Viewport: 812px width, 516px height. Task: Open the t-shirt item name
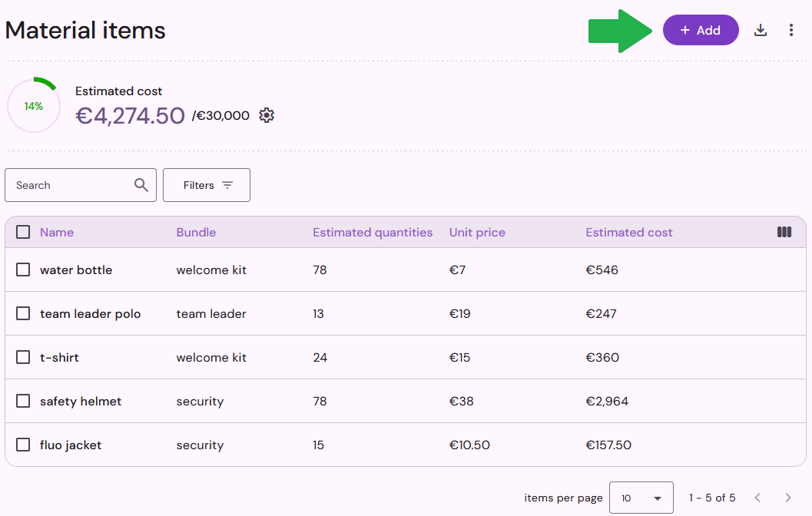click(60, 357)
